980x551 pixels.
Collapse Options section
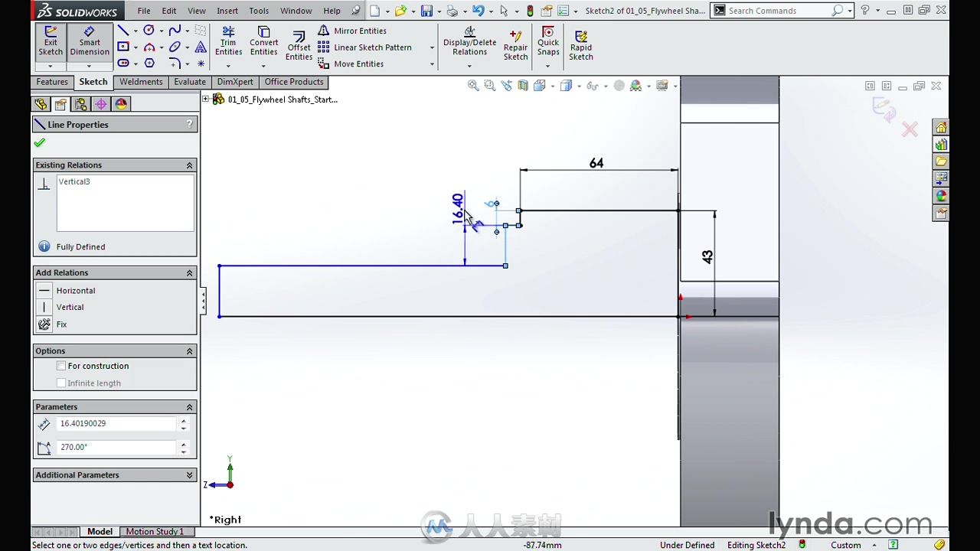click(x=189, y=351)
